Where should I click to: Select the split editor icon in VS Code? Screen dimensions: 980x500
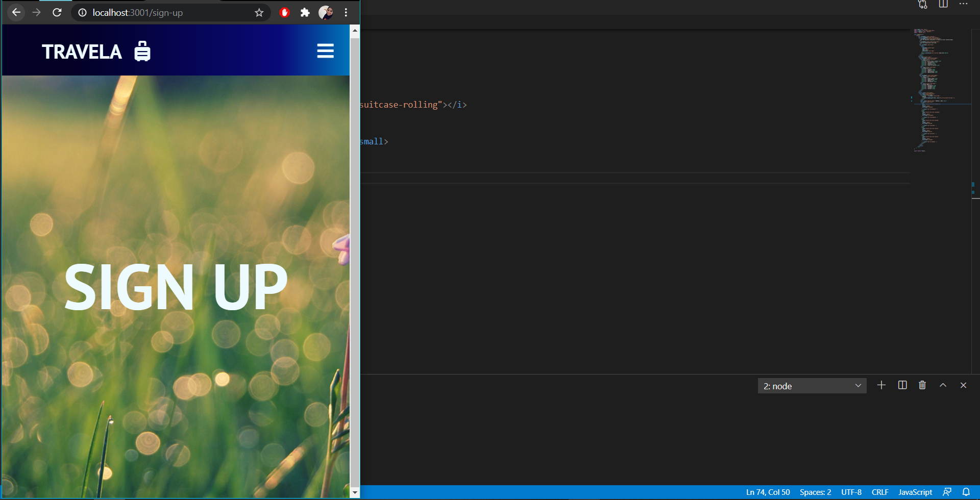(x=943, y=5)
